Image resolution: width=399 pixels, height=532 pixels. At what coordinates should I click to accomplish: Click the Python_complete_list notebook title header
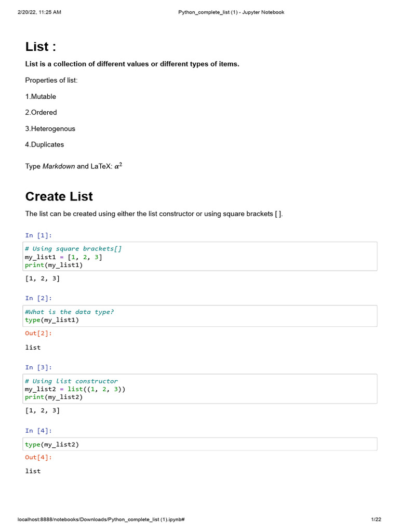coord(231,12)
